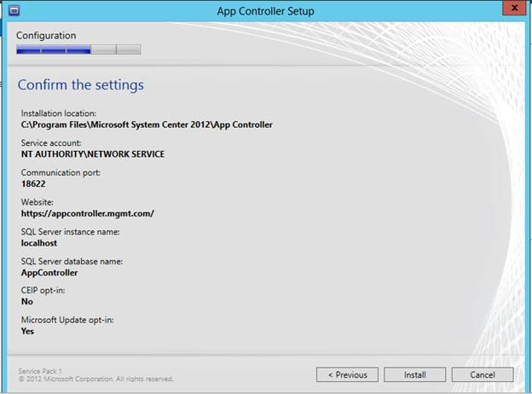Image resolution: width=532 pixels, height=394 pixels.
Task: Click the Microsoft Update opt-in value Yes
Action: click(x=27, y=331)
